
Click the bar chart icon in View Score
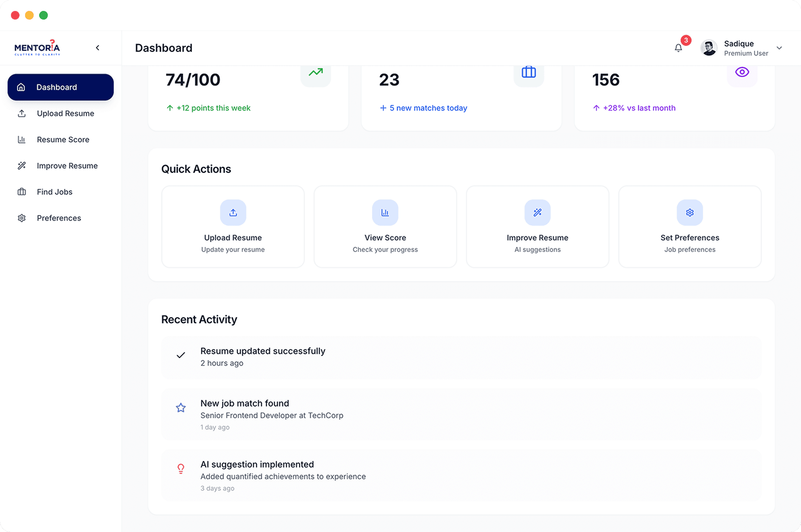[385, 213]
